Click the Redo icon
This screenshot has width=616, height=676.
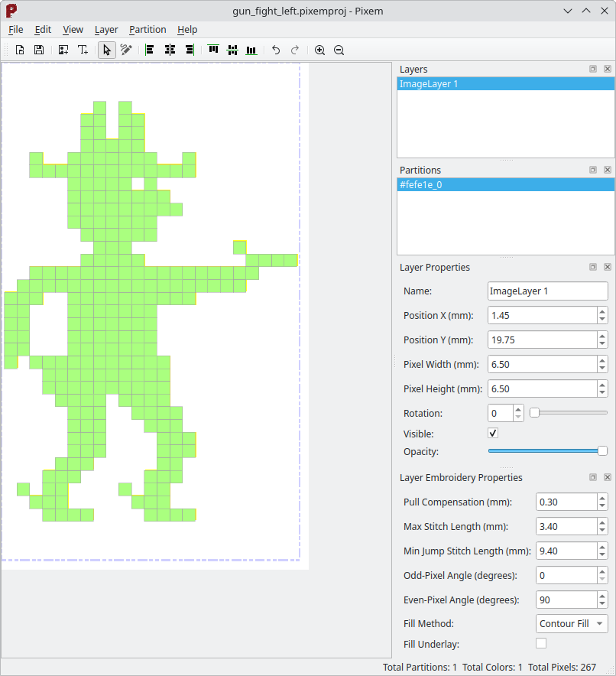click(295, 50)
